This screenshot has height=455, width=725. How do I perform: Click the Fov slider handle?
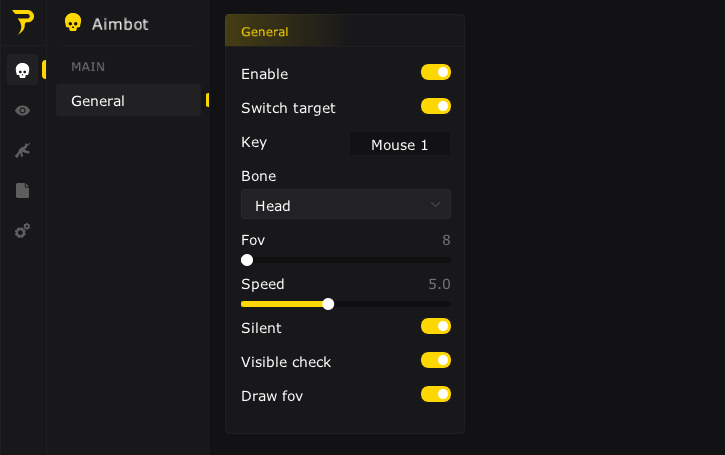247,260
